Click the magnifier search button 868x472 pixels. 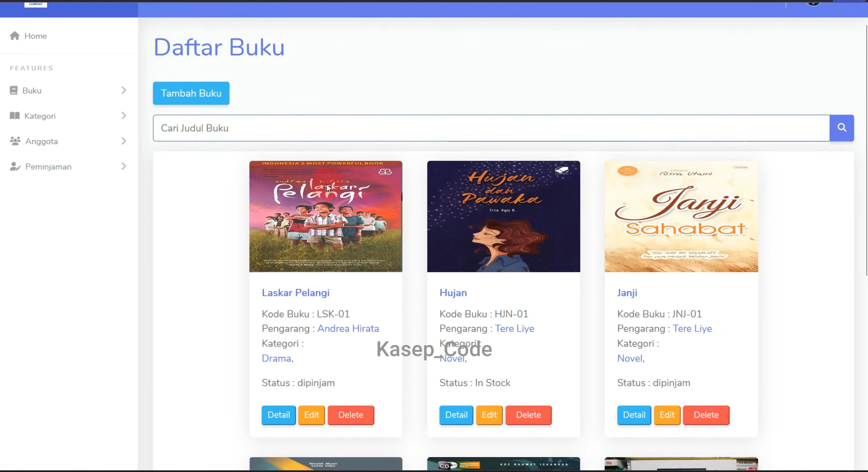[842, 128]
